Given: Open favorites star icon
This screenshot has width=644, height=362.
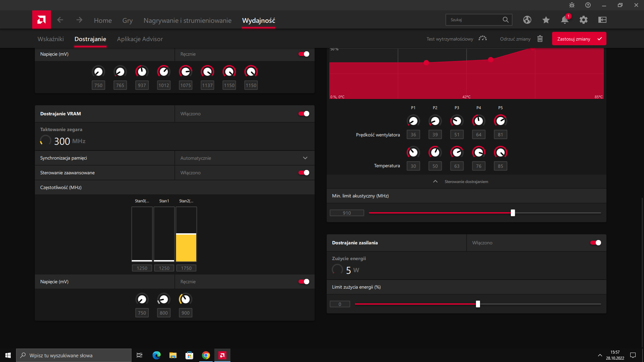Looking at the screenshot, I should [546, 20].
